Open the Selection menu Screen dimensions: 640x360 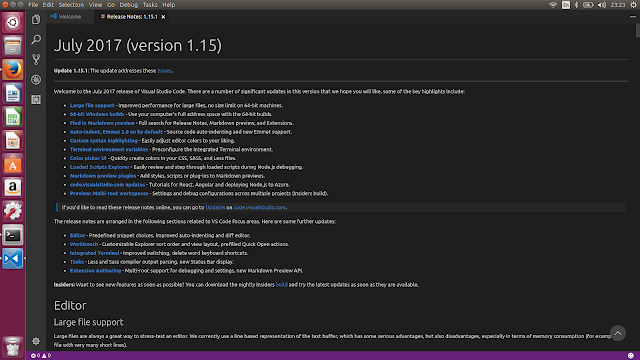tap(71, 5)
